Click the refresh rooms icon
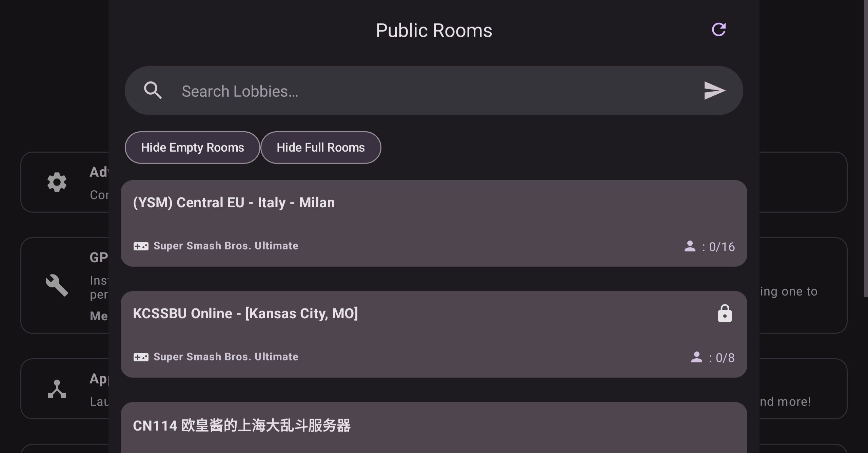 (x=718, y=30)
